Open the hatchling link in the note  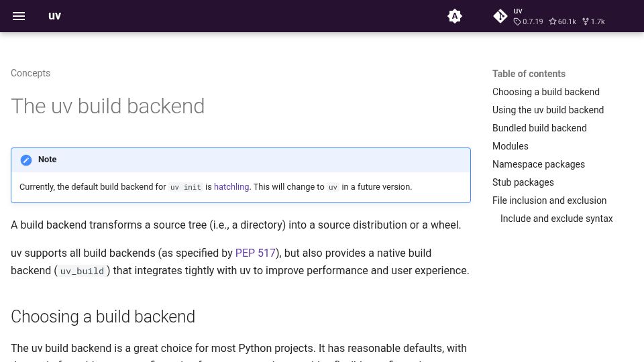tap(231, 187)
